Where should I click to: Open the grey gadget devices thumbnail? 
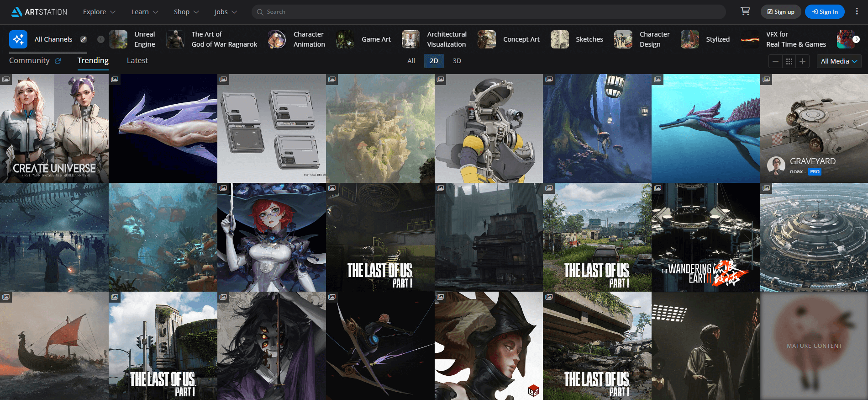point(272,128)
